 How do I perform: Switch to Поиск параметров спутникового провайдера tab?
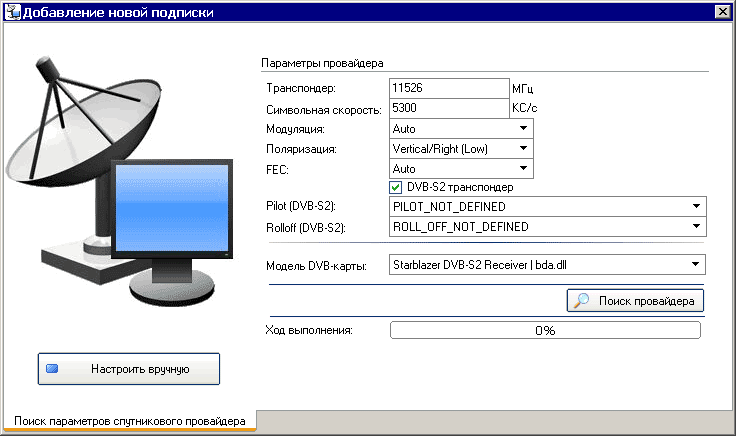(x=129, y=422)
